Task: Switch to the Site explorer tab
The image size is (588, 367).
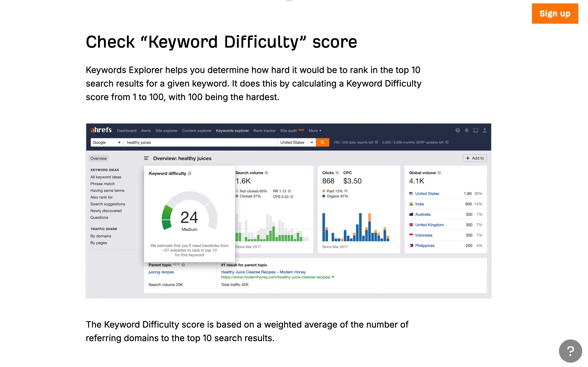Action: 167,131
